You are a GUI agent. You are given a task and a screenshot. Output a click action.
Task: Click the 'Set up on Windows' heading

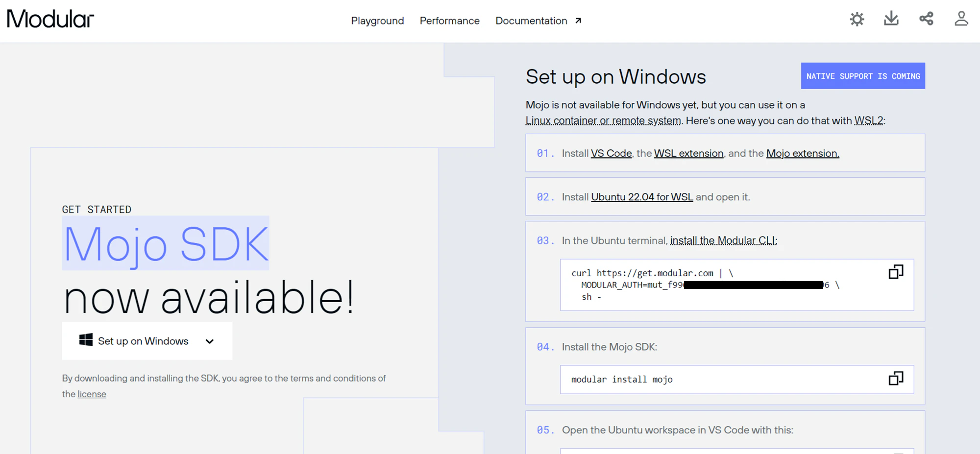point(615,77)
